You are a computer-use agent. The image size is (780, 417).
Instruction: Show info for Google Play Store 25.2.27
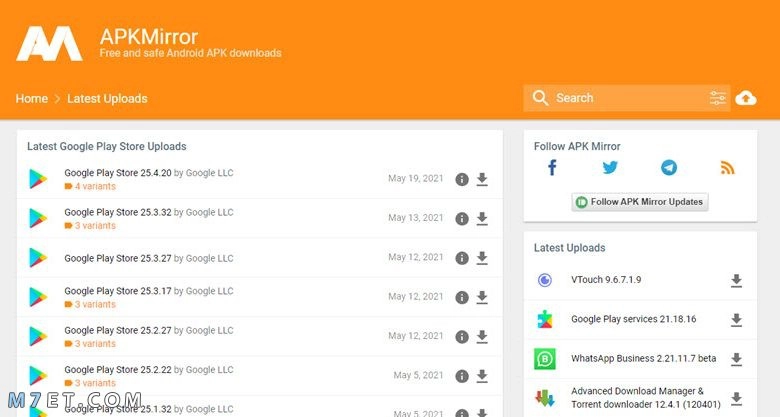[462, 336]
